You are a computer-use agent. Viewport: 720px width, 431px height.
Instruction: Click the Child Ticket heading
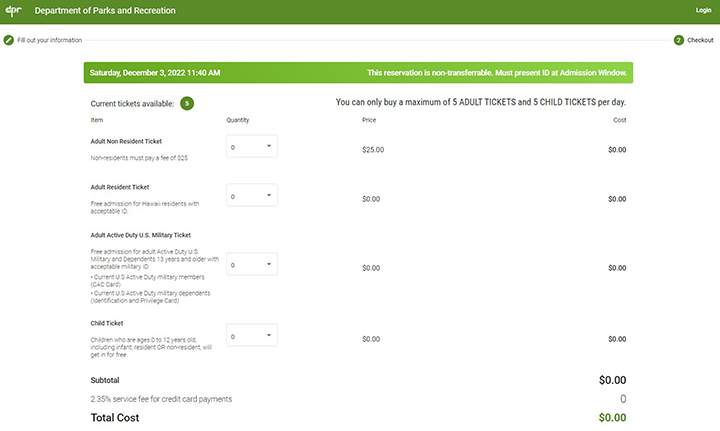coord(105,323)
